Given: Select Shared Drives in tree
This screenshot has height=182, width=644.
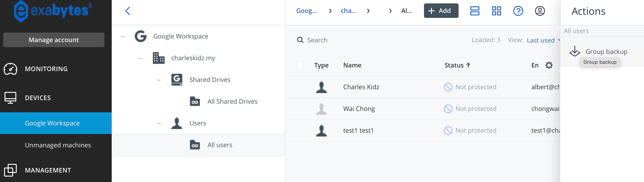Looking at the screenshot, I should (x=210, y=80).
